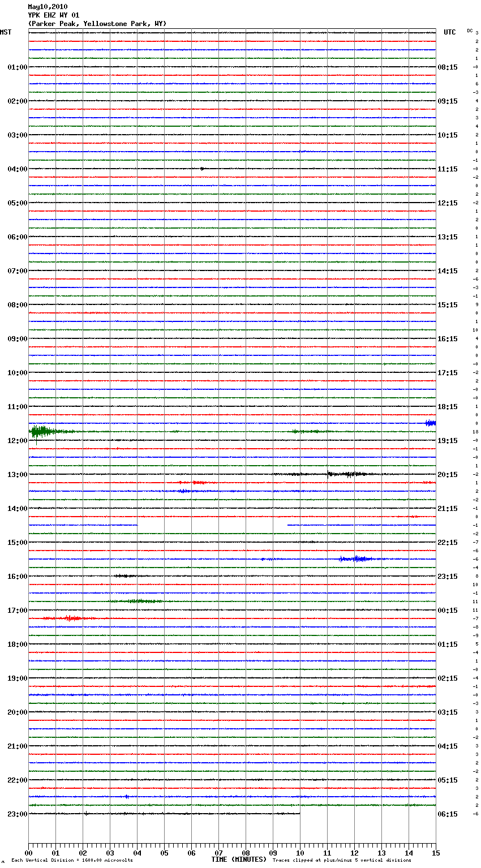Screen dimensions: 481x868
Task: Click the MST time zone label
Action: (6, 32)
